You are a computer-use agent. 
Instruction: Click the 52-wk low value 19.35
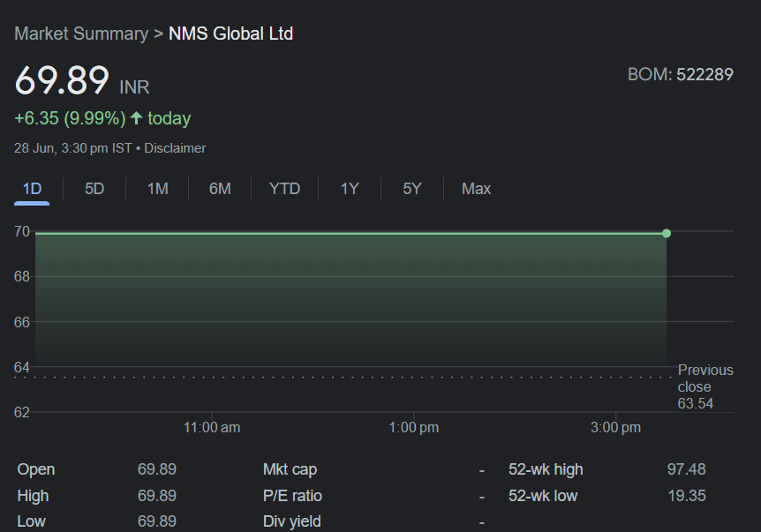pyautogui.click(x=686, y=496)
